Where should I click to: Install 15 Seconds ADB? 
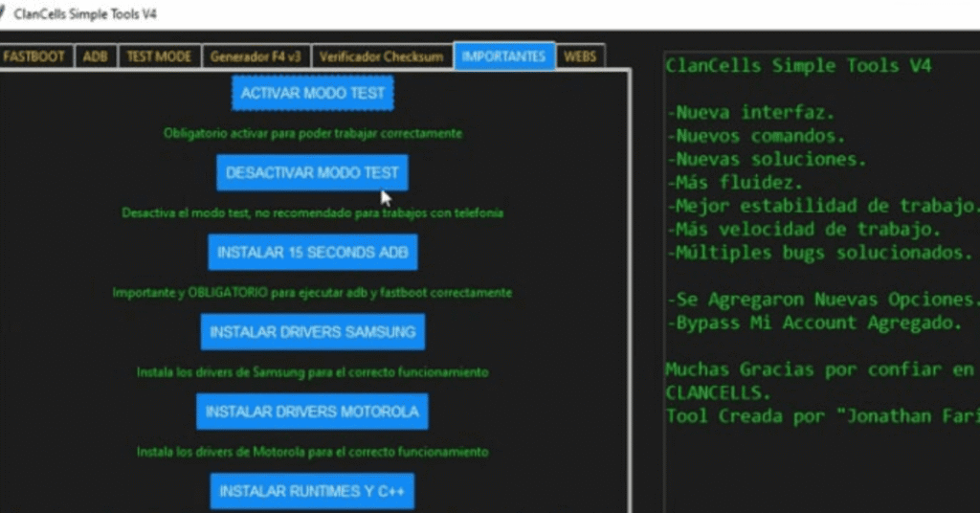click(313, 252)
